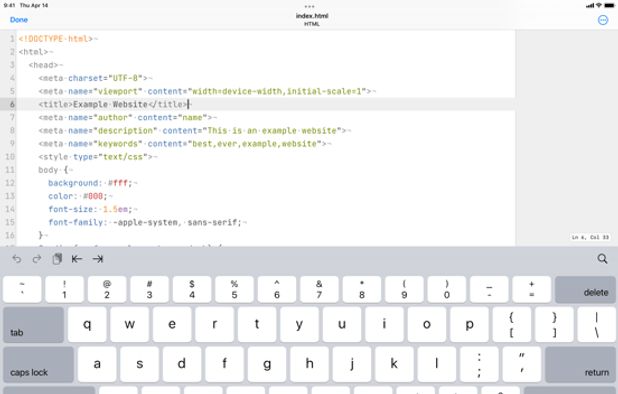Tap the tab key
Screen dimensions: 618x394
pyautogui.click(x=34, y=325)
